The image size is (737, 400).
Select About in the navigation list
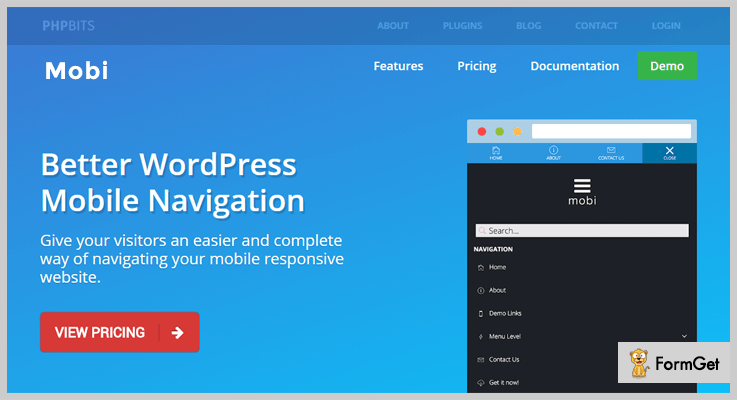coord(497,290)
